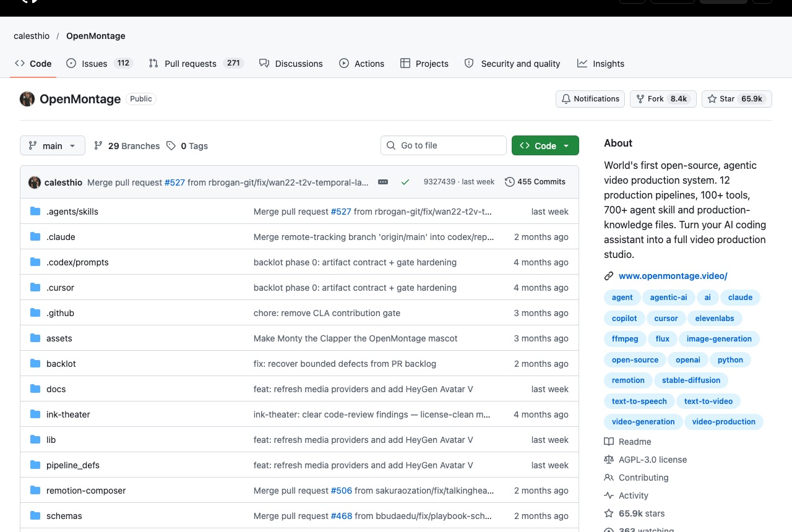Click the folder icon next to backlot
The height and width of the screenshot is (532, 792).
pos(35,364)
